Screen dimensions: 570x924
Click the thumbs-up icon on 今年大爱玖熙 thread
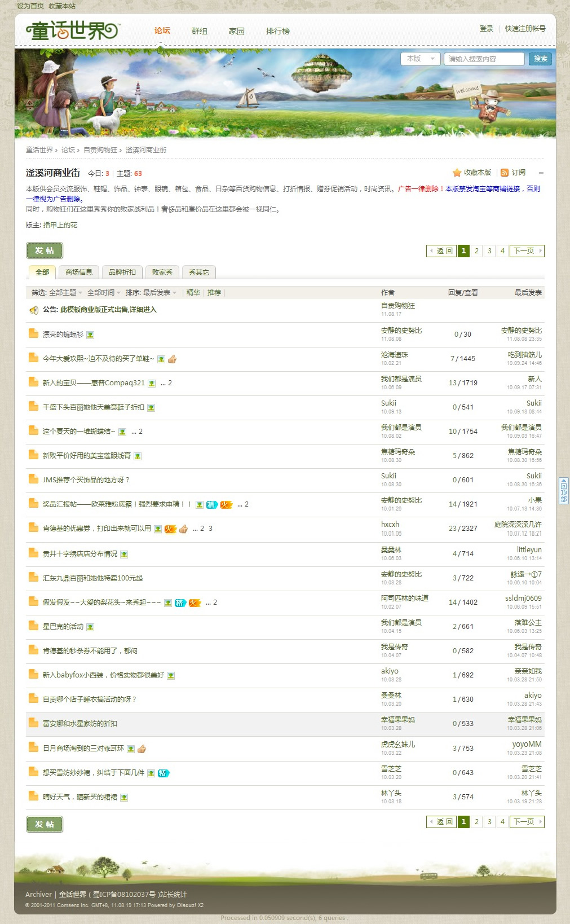click(173, 359)
